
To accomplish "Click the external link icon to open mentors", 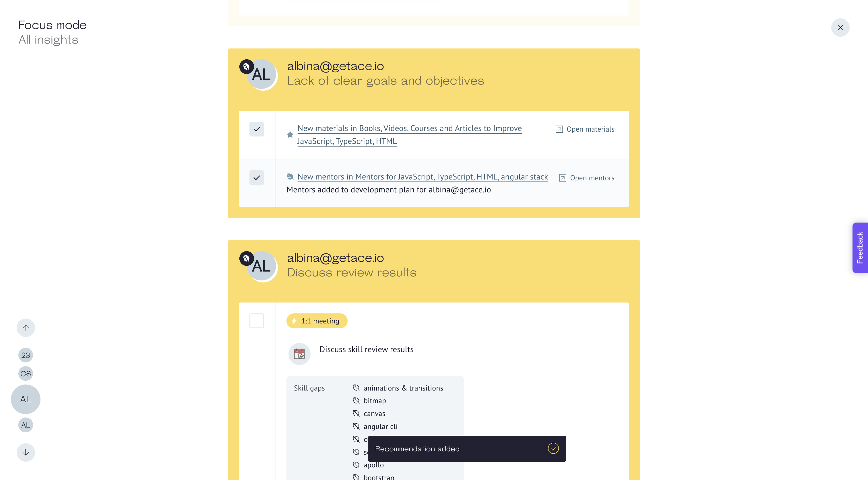I will pyautogui.click(x=561, y=177).
